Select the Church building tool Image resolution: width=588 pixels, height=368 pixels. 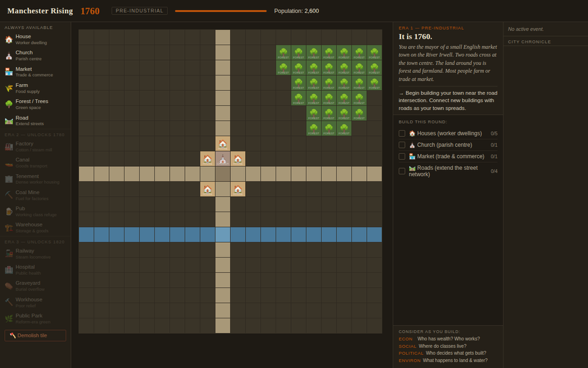point(36,55)
